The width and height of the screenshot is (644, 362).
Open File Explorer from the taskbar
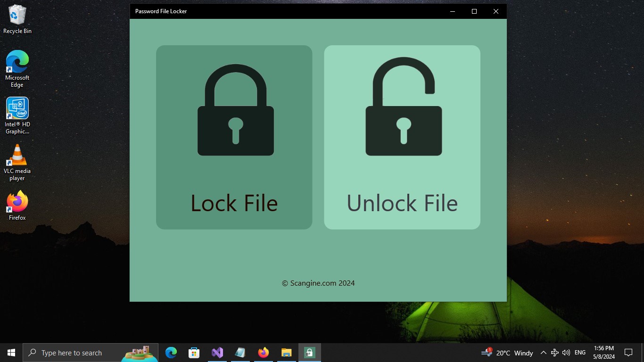tap(286, 352)
